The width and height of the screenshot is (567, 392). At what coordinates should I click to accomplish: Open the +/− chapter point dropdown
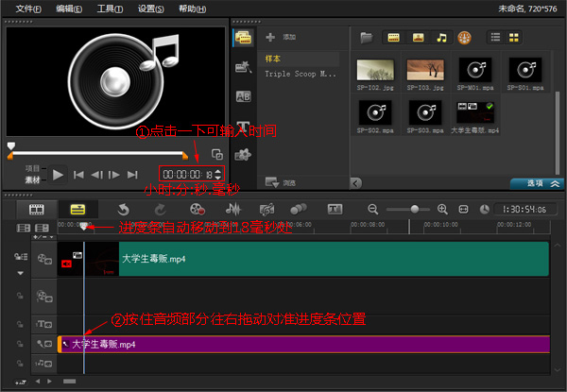pos(43,237)
